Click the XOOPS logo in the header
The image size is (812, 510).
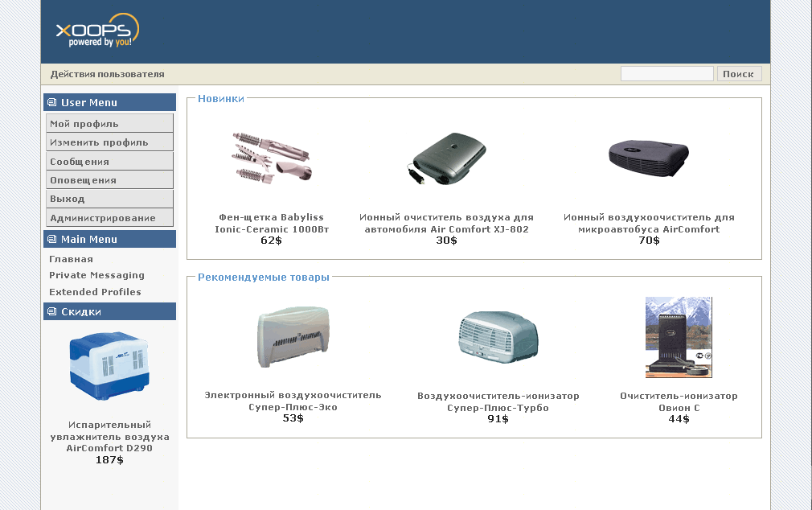[x=97, y=31]
